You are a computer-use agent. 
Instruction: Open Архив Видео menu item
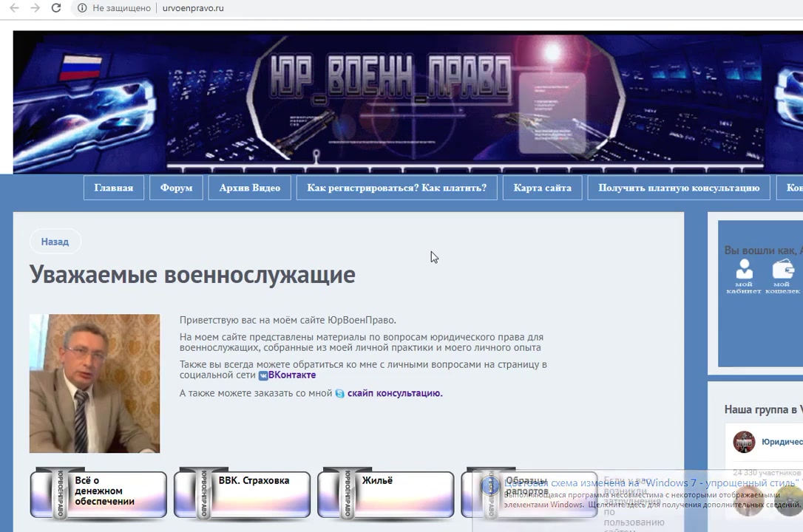click(250, 188)
